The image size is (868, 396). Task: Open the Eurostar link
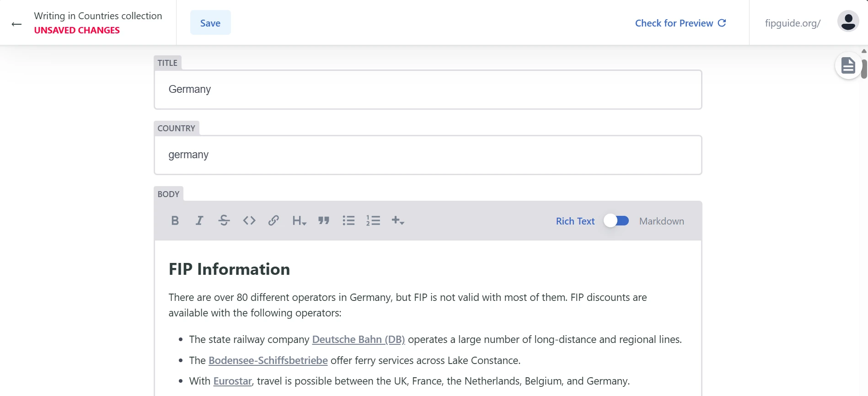(x=232, y=381)
